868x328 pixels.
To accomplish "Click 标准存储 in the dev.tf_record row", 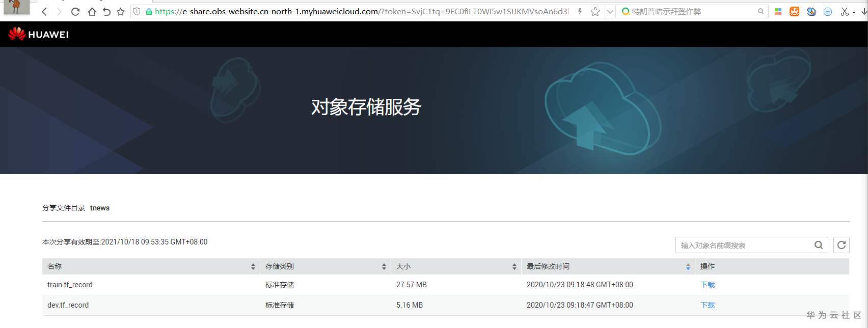I will click(280, 305).
